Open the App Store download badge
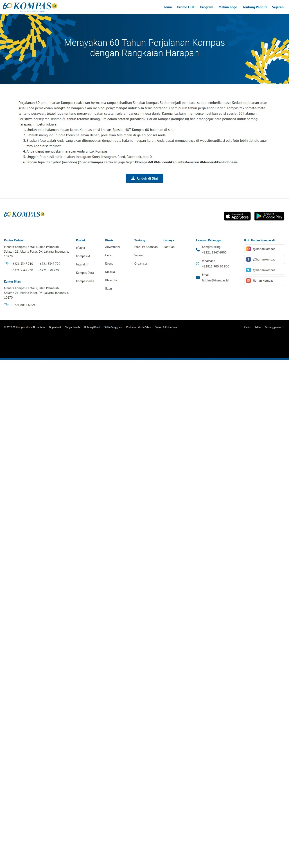Screen dimensions: 289x868 [x=237, y=216]
